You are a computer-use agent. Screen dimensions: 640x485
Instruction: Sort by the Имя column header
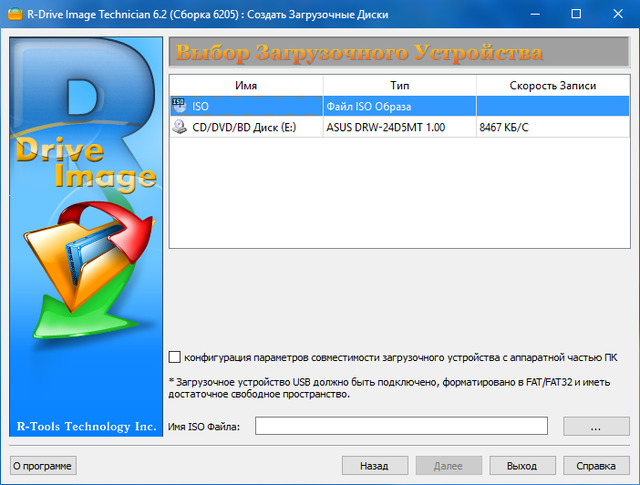[x=247, y=85]
